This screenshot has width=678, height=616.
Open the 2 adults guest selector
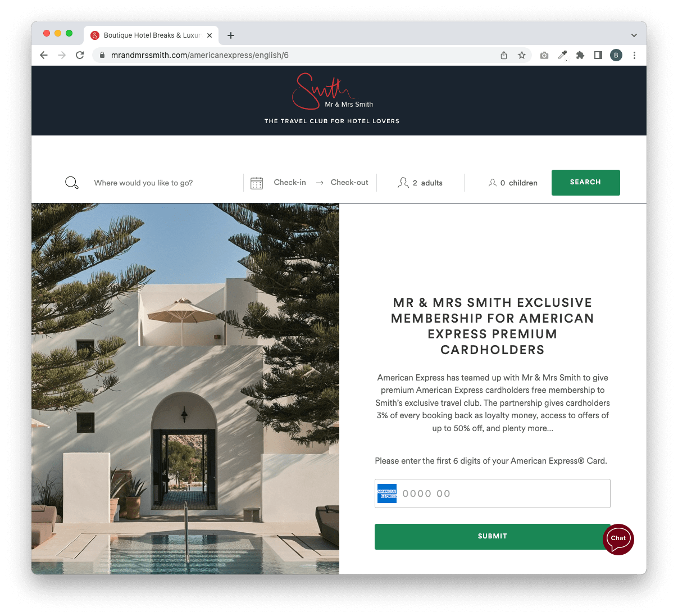pyautogui.click(x=420, y=183)
